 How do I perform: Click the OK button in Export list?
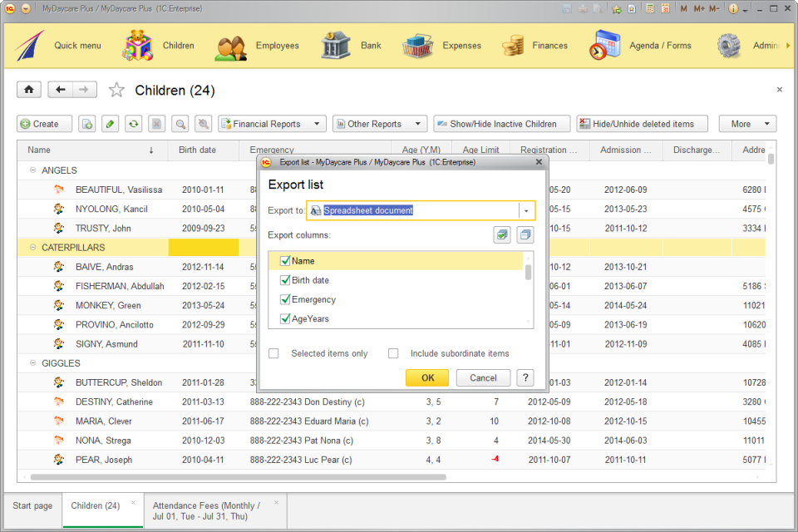click(426, 377)
